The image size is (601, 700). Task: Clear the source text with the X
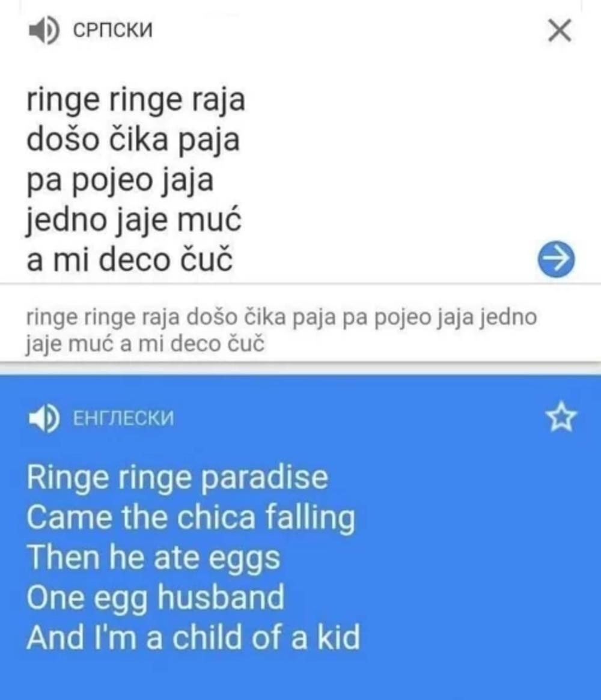pyautogui.click(x=560, y=30)
